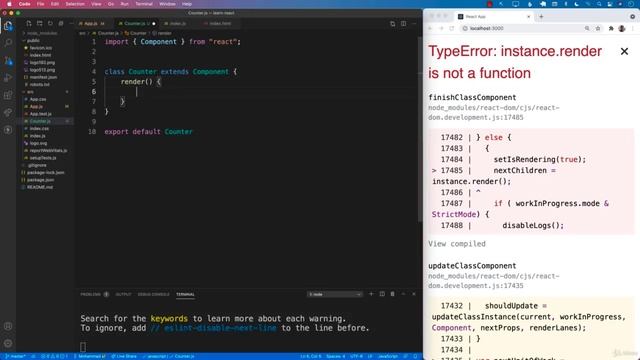Collapse all folders in Explorer
Viewport: 640px width, 360px height.
pyautogui.click(x=61, y=24)
